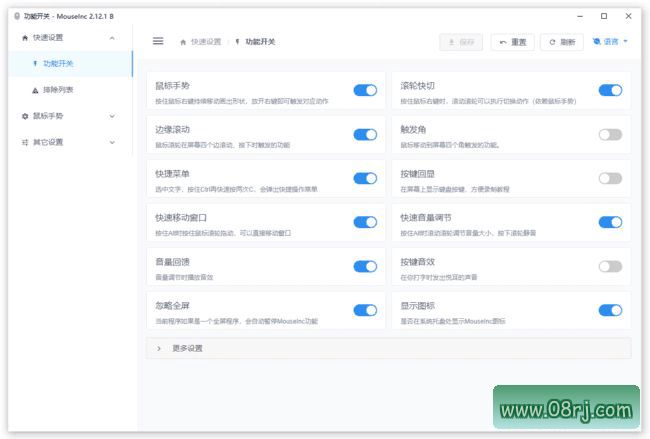Enable the 按键音效 switch
The width and height of the screenshot is (650, 439).
coord(610,266)
